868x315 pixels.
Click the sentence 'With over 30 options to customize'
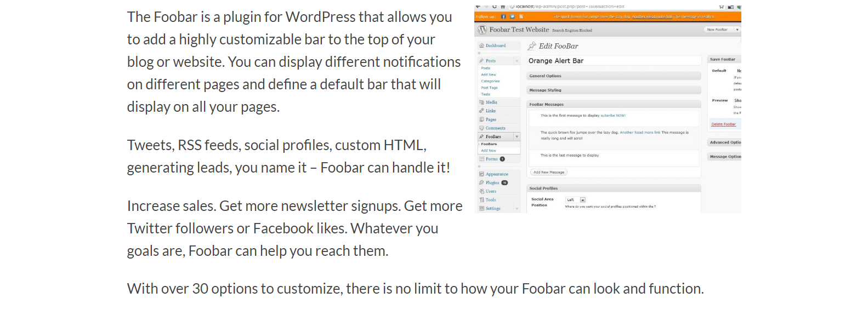pyautogui.click(x=416, y=289)
